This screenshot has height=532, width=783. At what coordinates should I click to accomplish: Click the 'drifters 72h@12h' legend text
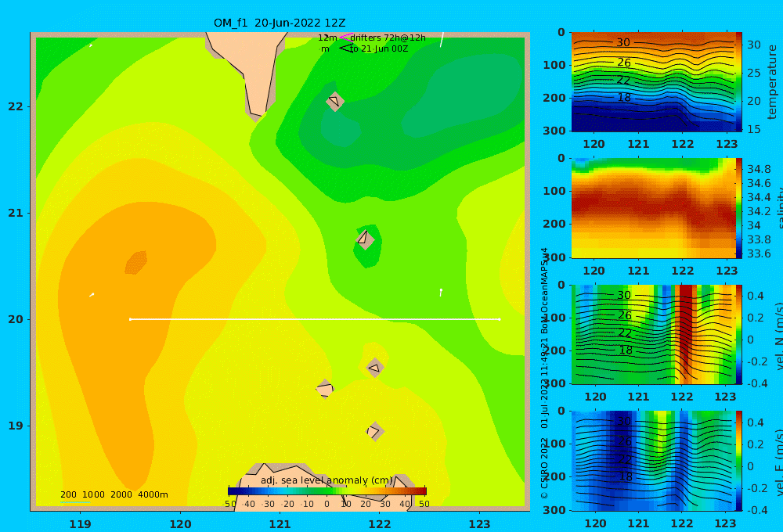click(388, 38)
